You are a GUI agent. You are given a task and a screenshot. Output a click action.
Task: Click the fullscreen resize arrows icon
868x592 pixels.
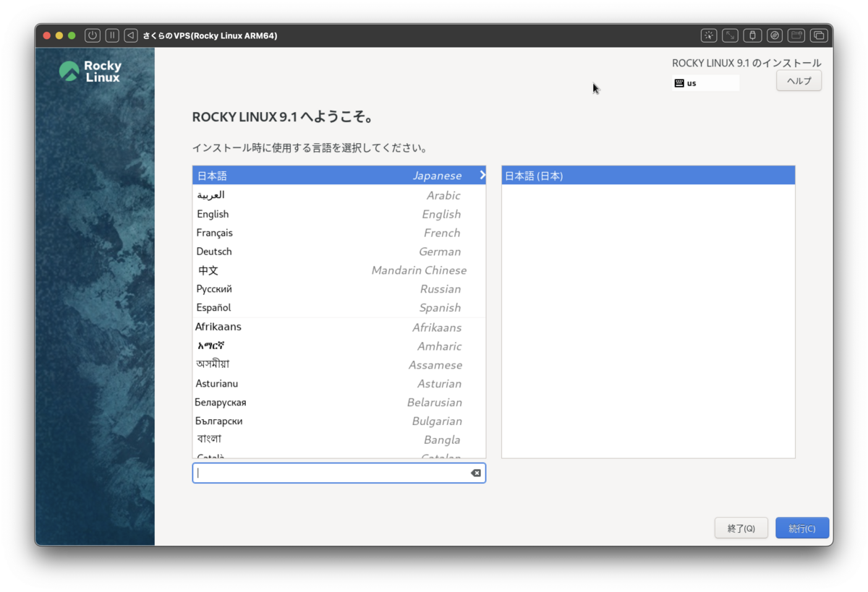pos(730,35)
